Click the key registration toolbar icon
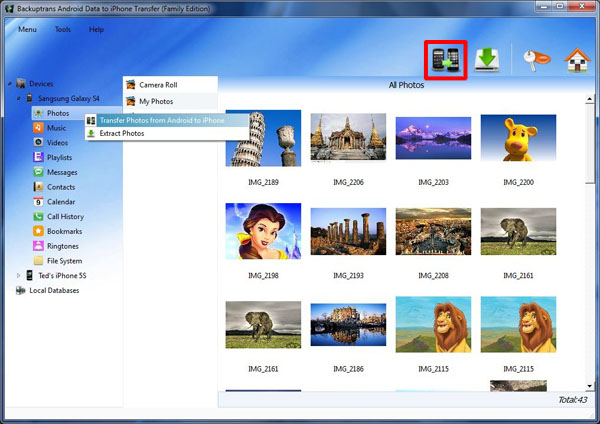The image size is (600, 424). pos(536,60)
